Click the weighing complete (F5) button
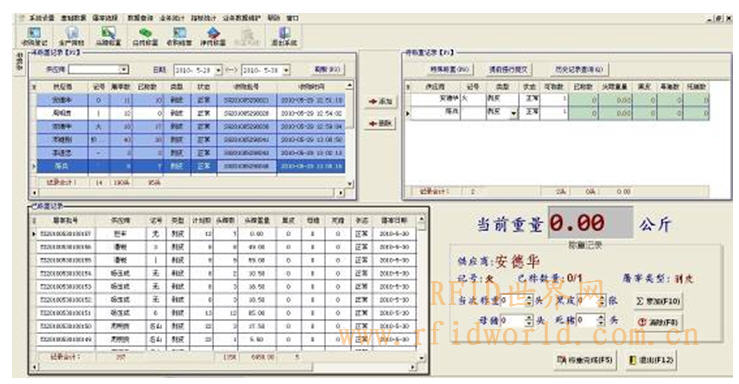 point(584,360)
